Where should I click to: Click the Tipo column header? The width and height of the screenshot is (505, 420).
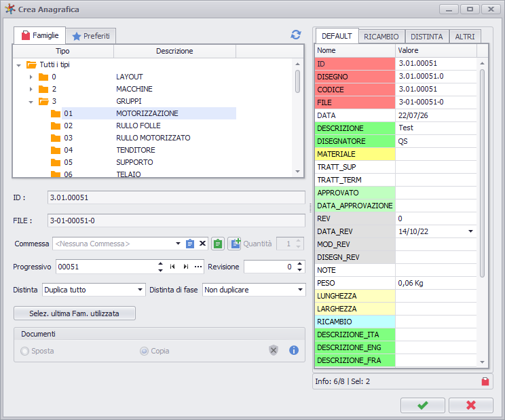(x=62, y=51)
